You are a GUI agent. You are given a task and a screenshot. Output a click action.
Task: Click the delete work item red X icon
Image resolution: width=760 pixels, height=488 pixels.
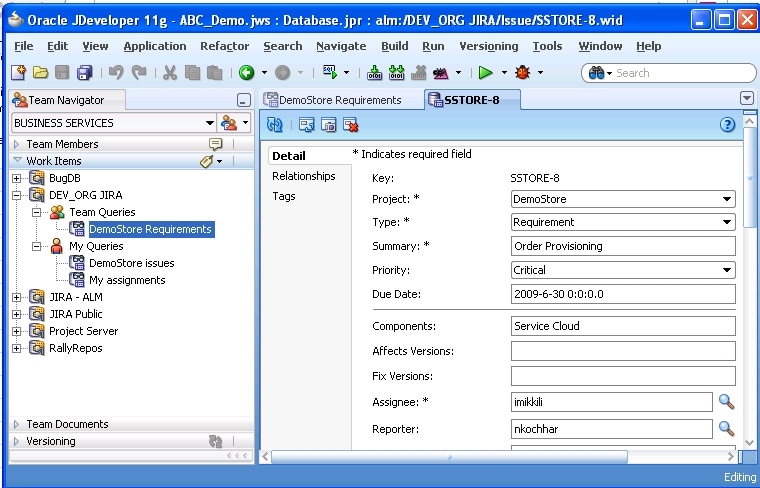click(350, 125)
